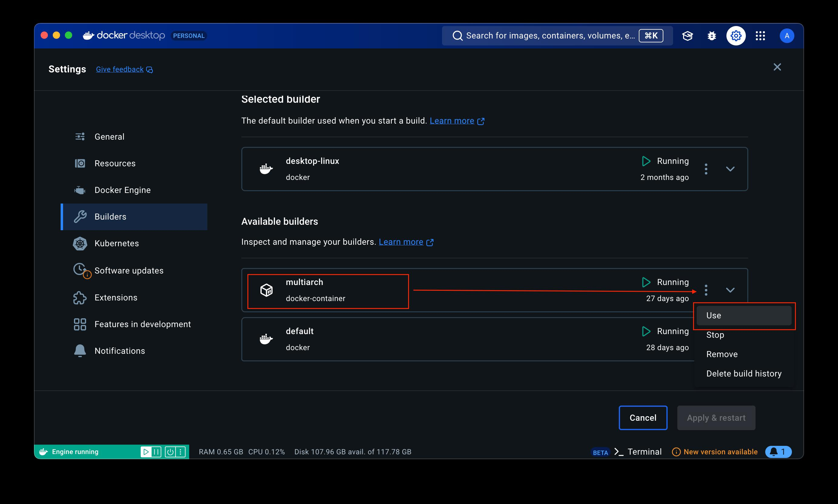Click the Disk 107.96 GB avail. status text

point(353,452)
